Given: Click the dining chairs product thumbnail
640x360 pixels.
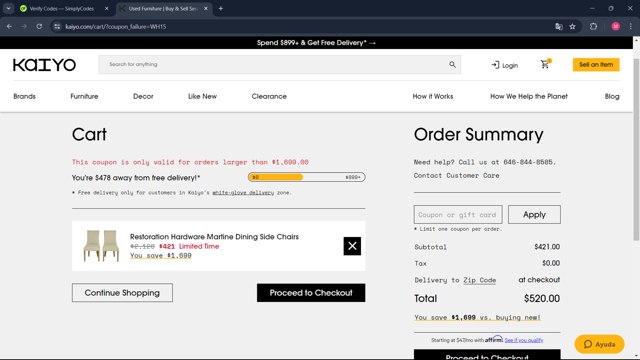Looking at the screenshot, I should 101,246.
